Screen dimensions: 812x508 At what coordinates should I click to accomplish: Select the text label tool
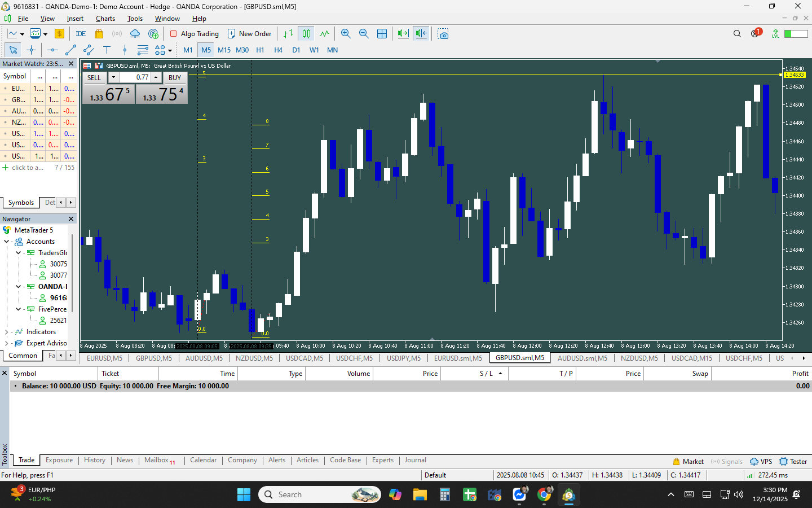[107, 50]
